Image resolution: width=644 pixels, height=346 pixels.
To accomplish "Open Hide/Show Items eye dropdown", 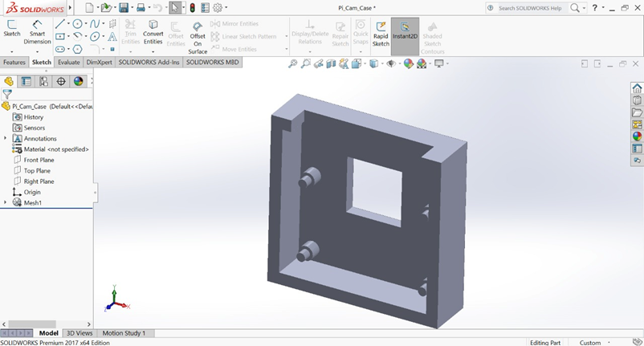I will point(391,63).
